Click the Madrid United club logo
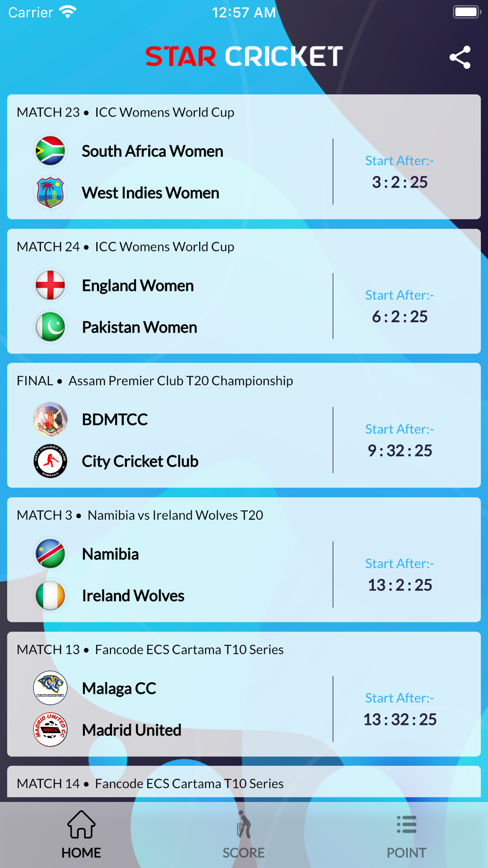The image size is (488, 868). [50, 730]
